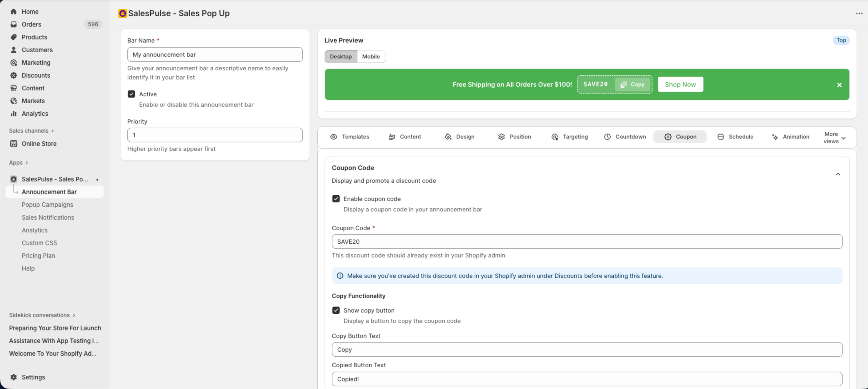Select the Schedule calendar icon
Viewport: 868px width, 389px height.
click(x=720, y=136)
